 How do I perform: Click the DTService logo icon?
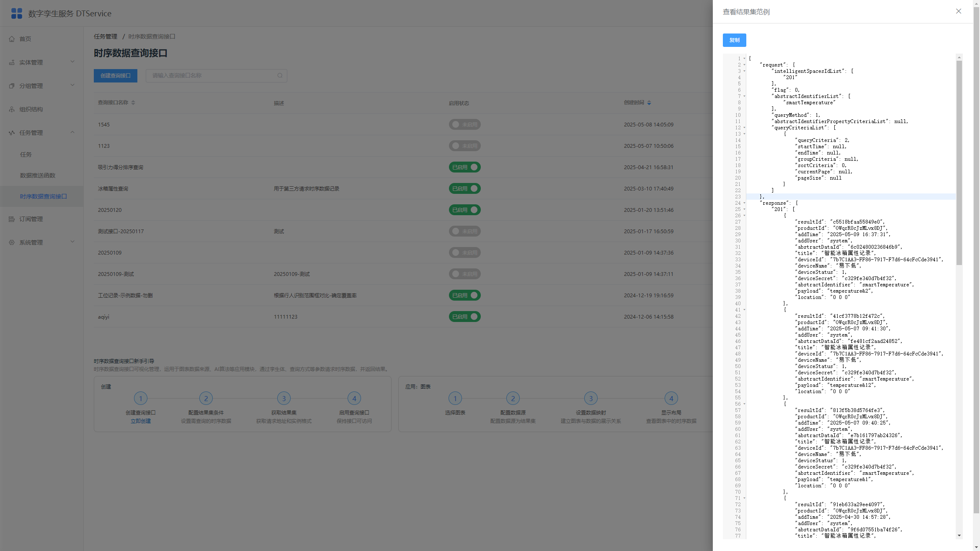[17, 13]
